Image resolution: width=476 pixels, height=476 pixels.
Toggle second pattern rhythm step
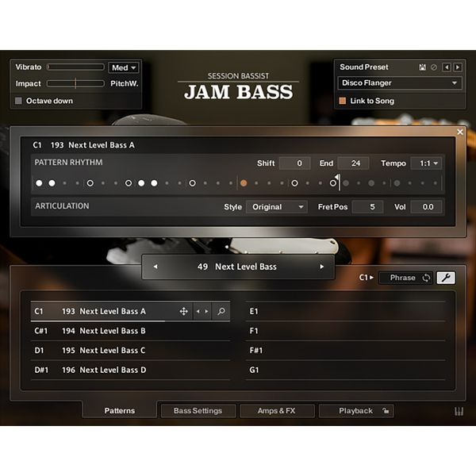coord(52,183)
